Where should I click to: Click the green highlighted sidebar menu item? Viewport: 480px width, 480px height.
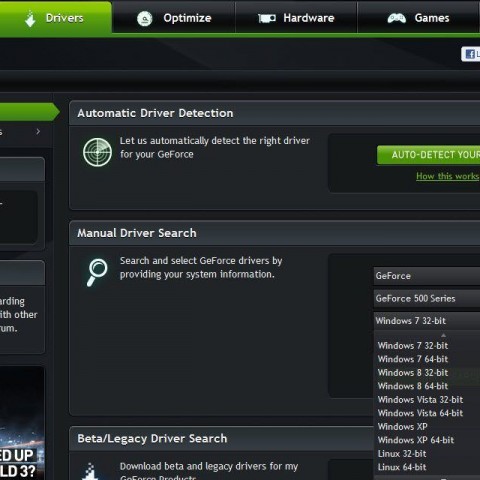pos(29,112)
